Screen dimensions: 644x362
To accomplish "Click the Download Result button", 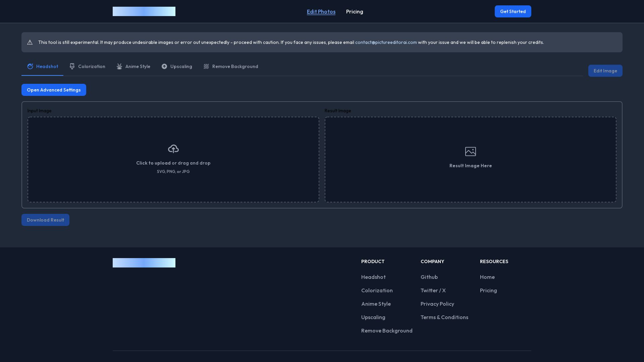I will coord(45,220).
